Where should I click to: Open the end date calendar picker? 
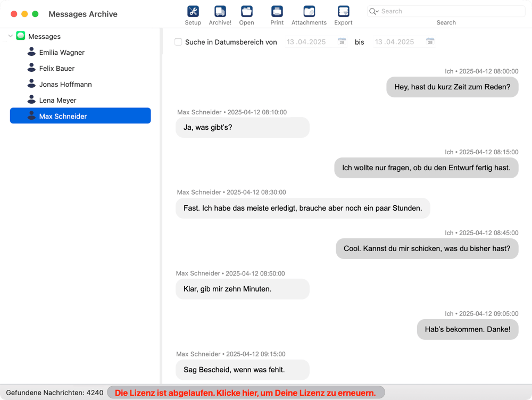click(430, 41)
